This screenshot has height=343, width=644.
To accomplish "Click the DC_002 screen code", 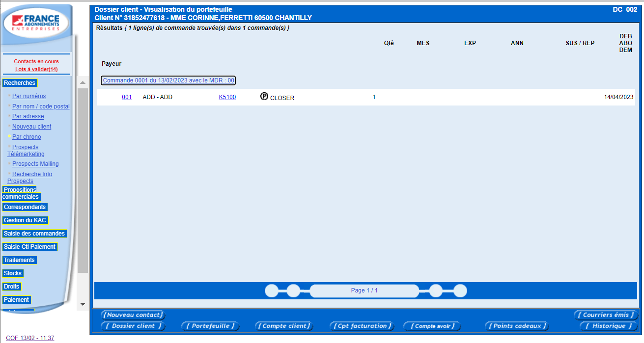I will [625, 9].
